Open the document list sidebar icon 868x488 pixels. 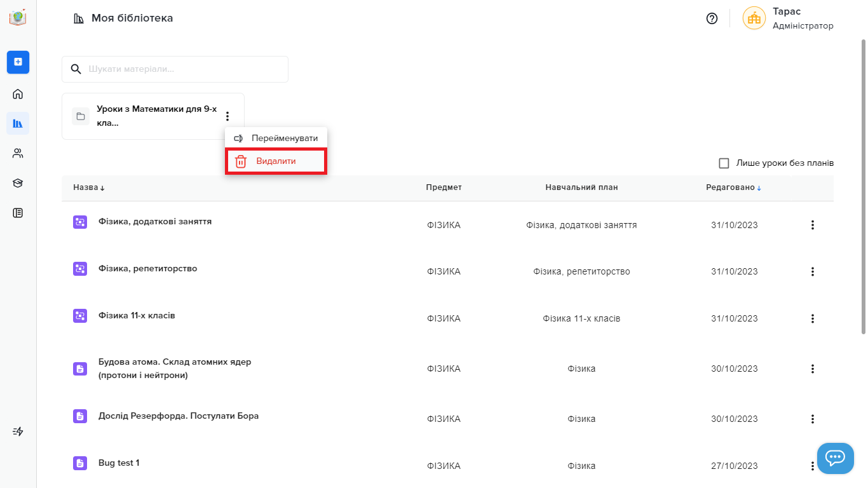18,213
